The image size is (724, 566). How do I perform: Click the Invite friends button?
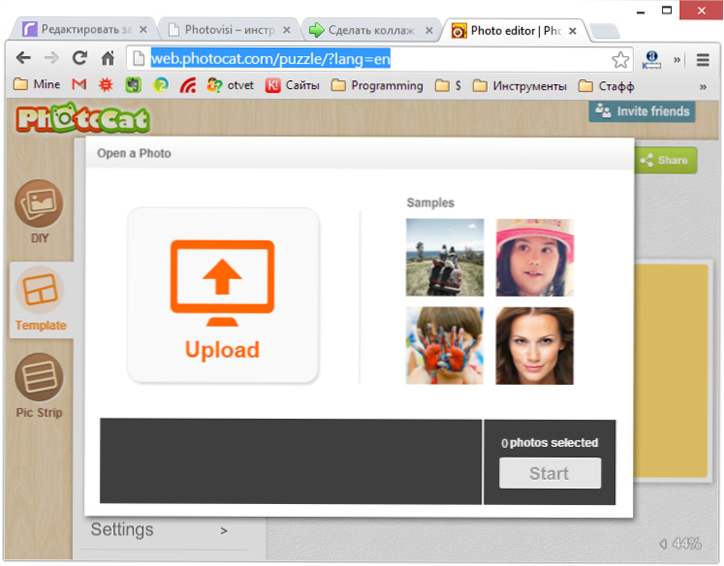click(642, 111)
